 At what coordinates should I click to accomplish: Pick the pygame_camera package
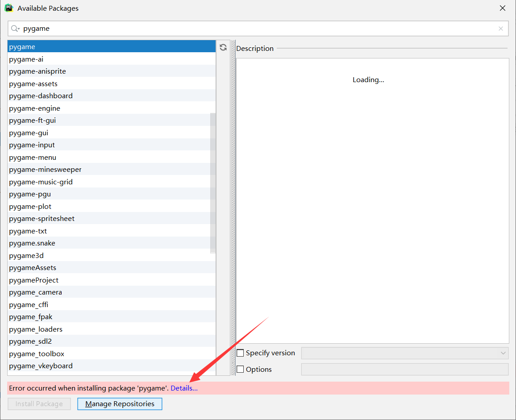point(112,292)
